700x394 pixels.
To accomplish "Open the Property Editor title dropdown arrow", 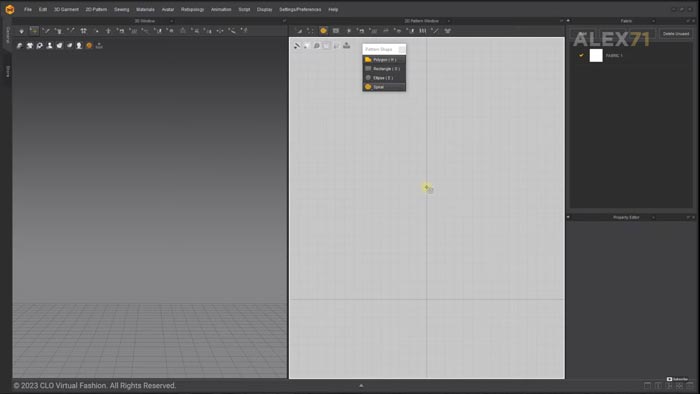I will 653,217.
